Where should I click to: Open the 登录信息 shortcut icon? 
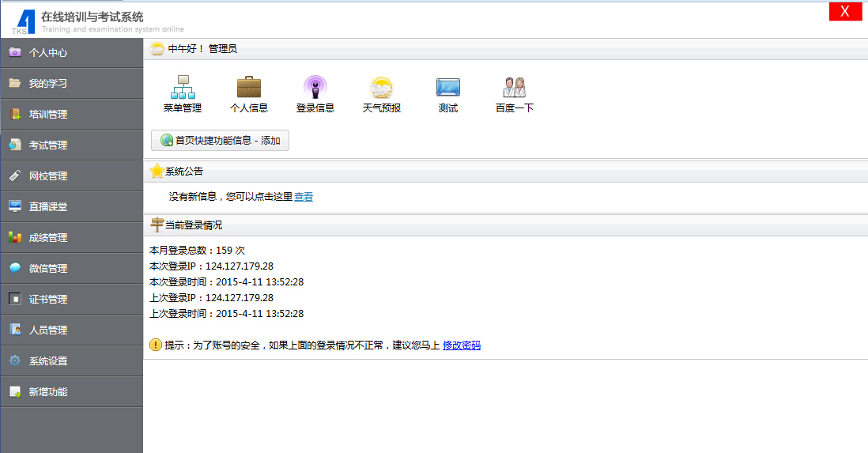pyautogui.click(x=315, y=87)
